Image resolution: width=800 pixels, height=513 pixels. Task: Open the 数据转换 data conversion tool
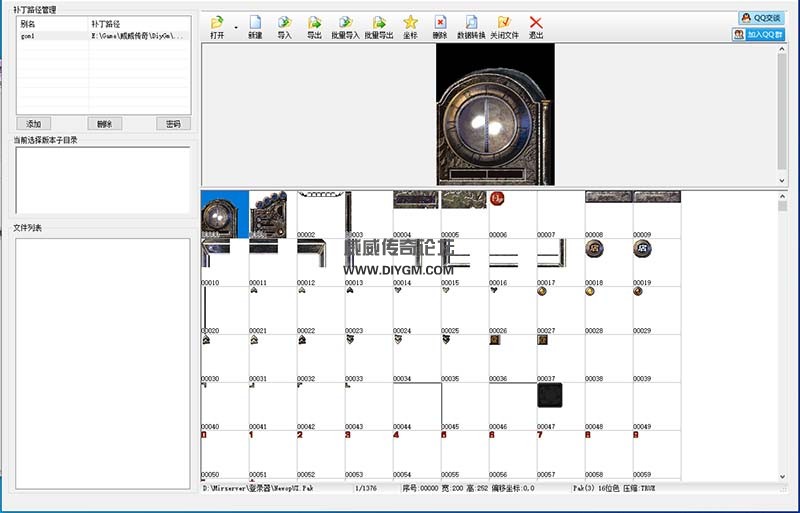471,27
